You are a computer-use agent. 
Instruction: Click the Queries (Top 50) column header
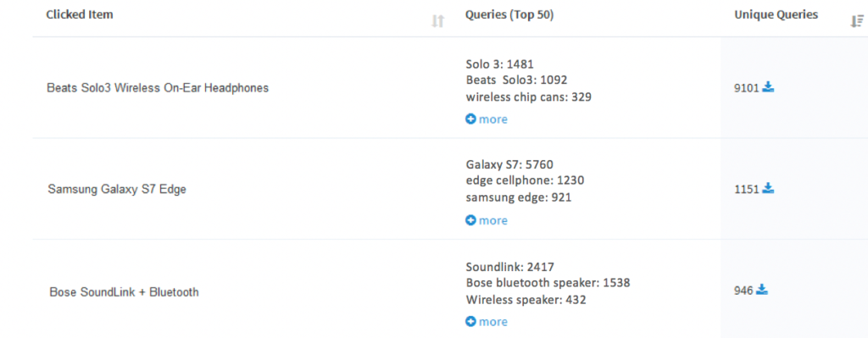[509, 15]
